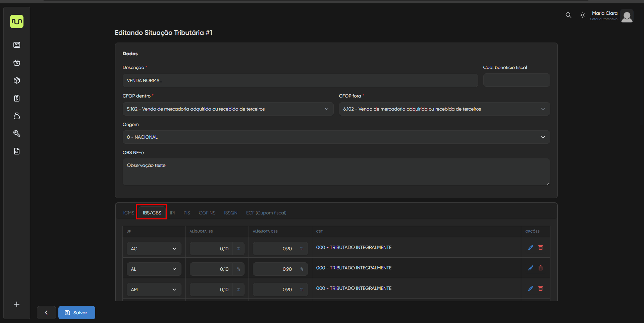Viewport: 644px width, 323px height.
Task: Open the package box sidebar icon
Action: (17, 80)
